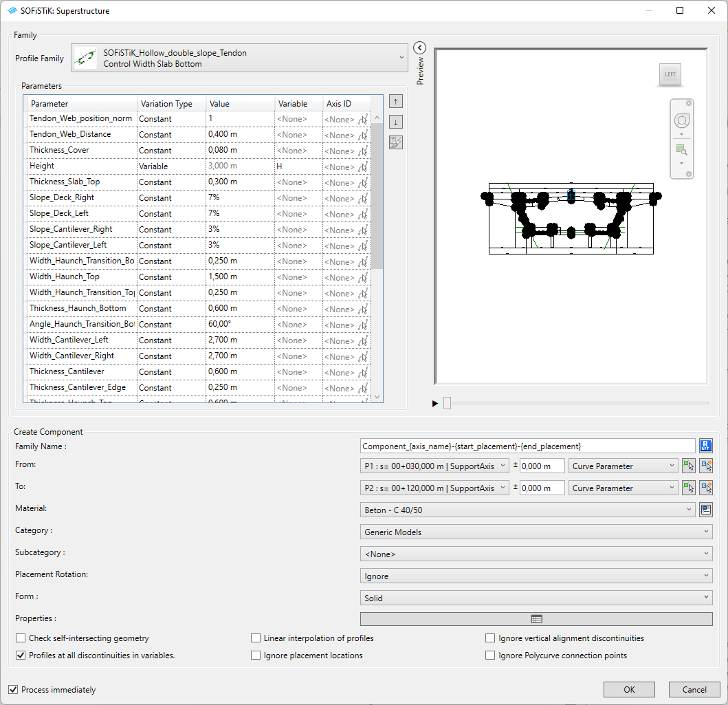This screenshot has height=705, width=728.
Task: Toggle Process immediately checkbox
Action: click(x=13, y=689)
